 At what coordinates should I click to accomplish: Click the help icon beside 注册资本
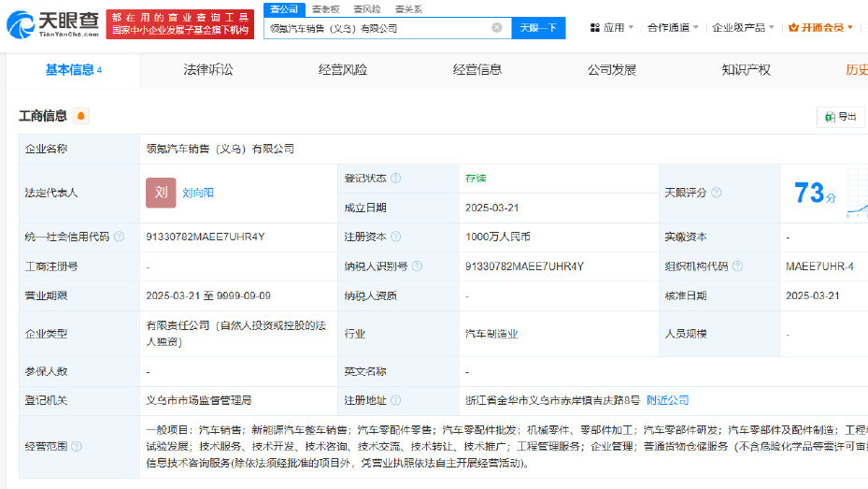pyautogui.click(x=396, y=237)
